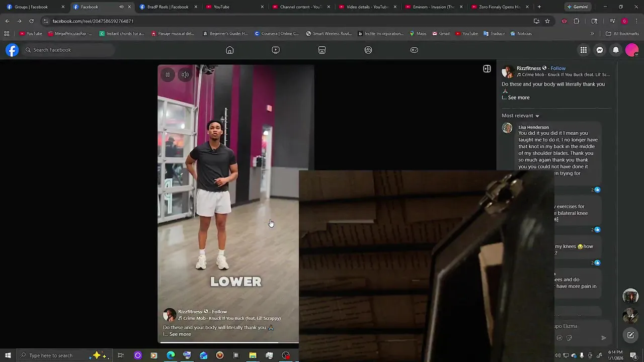
Task: Open the Facebook logo home link
Action: point(12,50)
